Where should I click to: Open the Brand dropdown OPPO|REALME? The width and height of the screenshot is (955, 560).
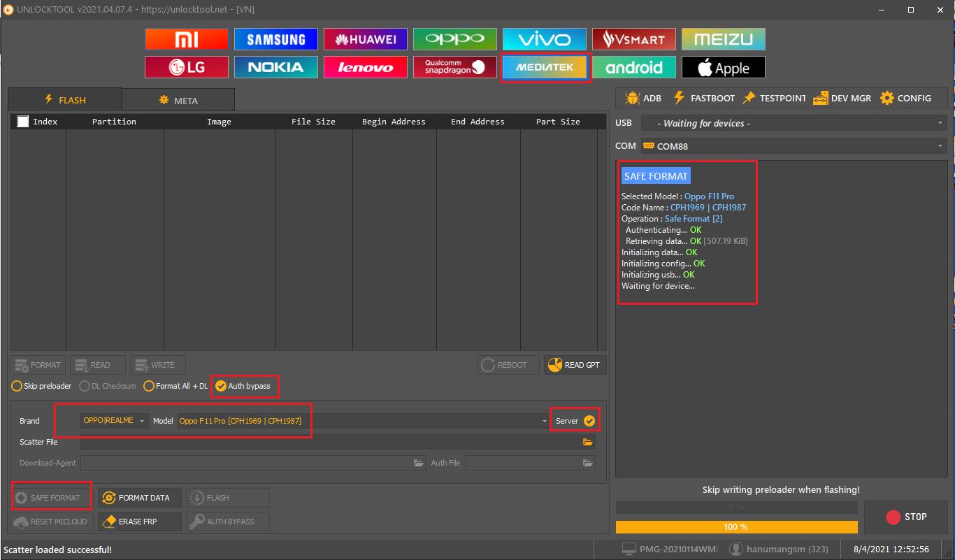[x=115, y=421]
